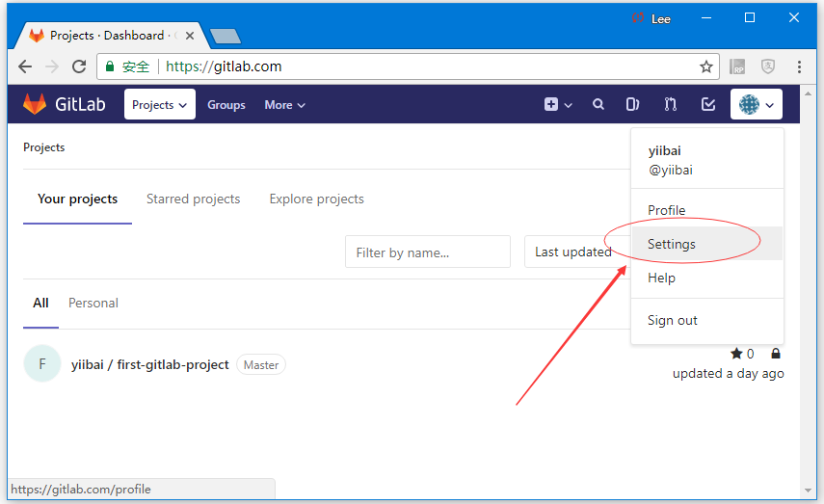Click the GitLab fox logo
Viewport: 824px width, 504px height.
point(35,104)
